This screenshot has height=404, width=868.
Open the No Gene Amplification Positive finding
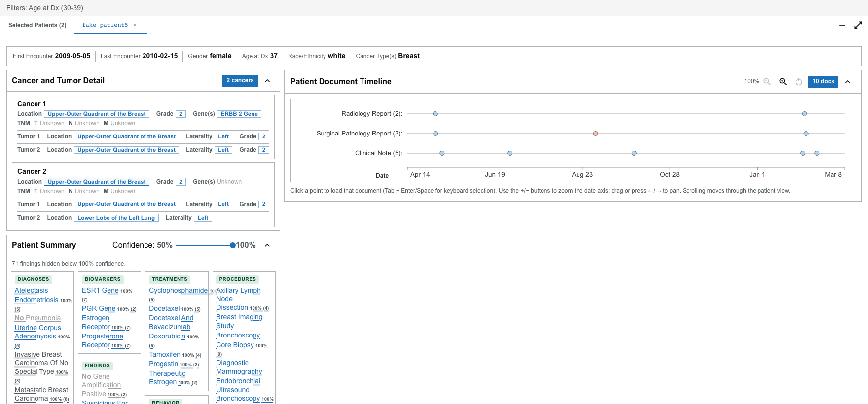(x=101, y=385)
